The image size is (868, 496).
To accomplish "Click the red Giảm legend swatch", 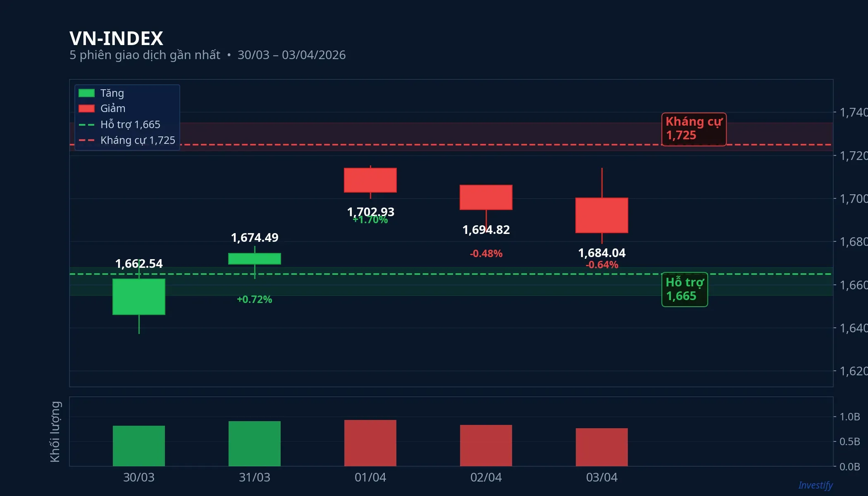I will [x=86, y=109].
